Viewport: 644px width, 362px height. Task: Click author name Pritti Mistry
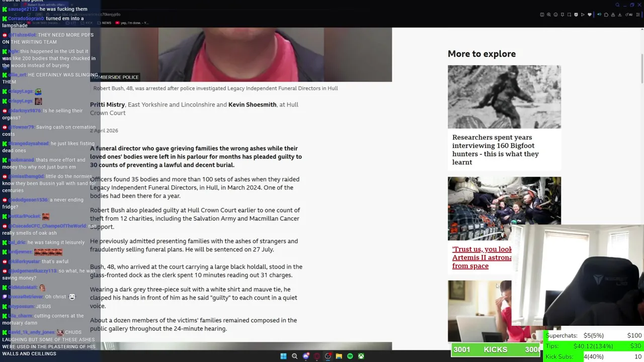coord(107,105)
